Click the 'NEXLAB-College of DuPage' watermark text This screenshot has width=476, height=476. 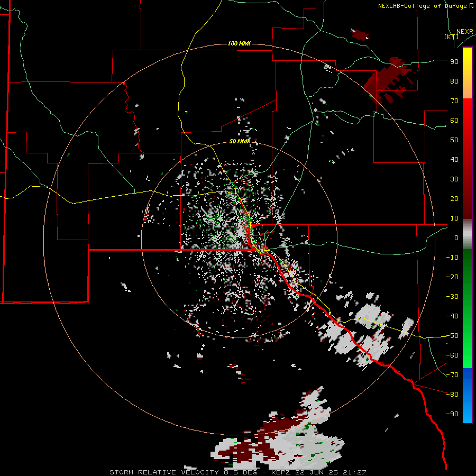pos(423,6)
